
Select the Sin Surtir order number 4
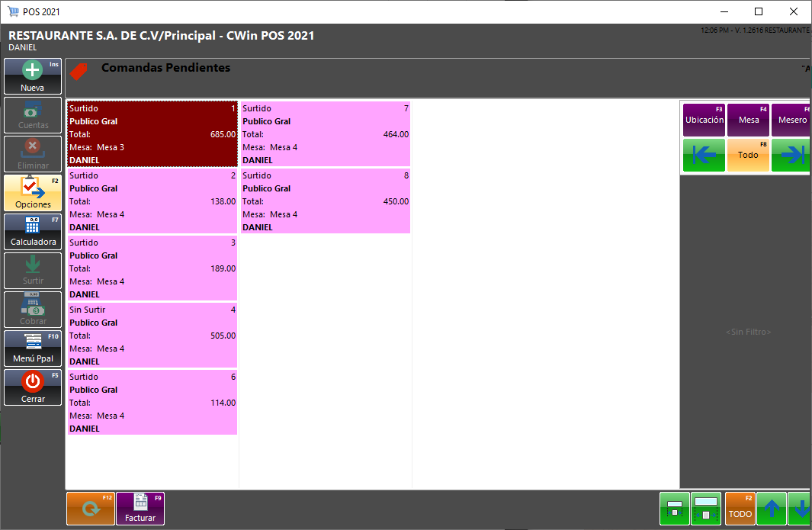click(x=152, y=336)
